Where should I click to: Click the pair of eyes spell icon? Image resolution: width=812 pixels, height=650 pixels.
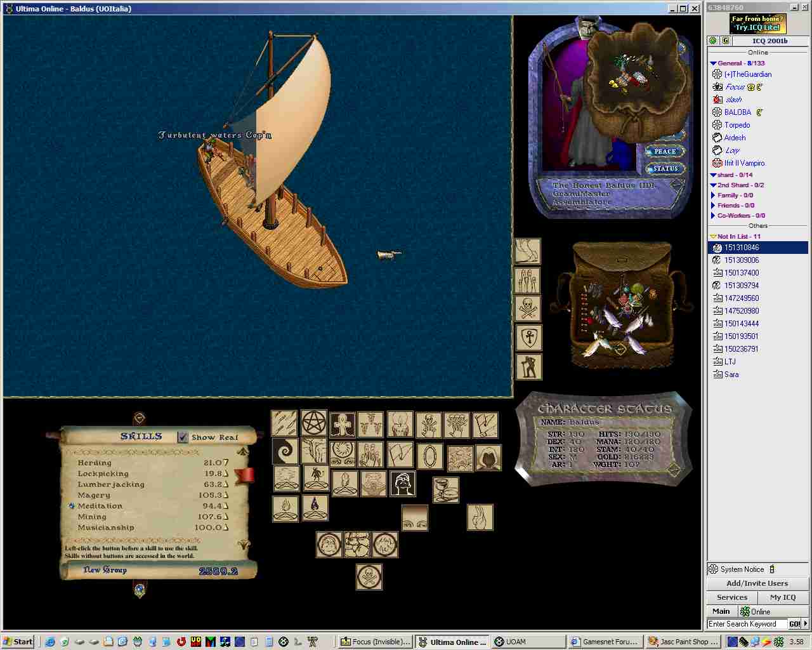(x=415, y=517)
